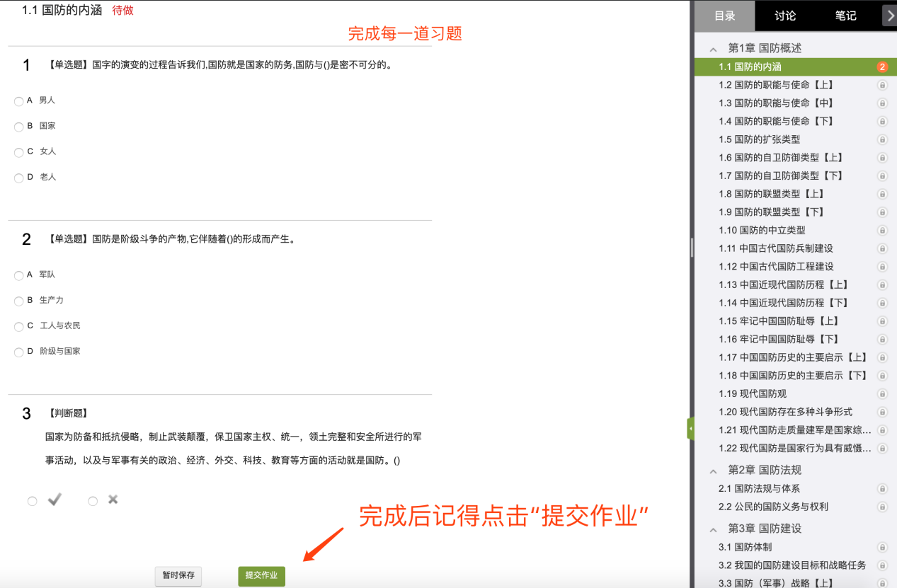This screenshot has width=897, height=588.
Task: Click the lock icon beside 1.2 国防的职能与使命【上】
Action: point(882,85)
